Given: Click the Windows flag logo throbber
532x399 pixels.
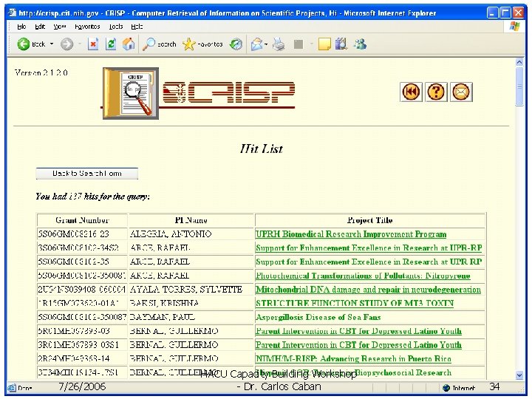Looking at the screenshot, I should 515,27.
